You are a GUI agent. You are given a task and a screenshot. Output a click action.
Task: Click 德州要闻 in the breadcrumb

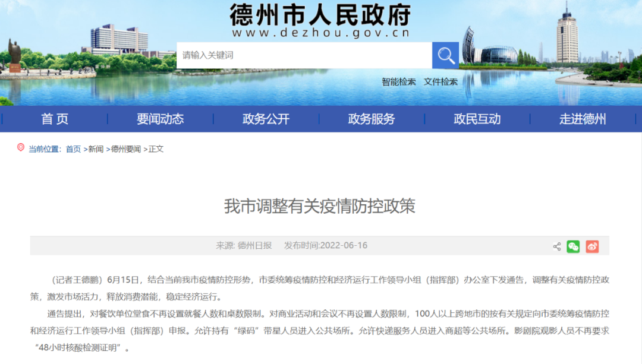click(126, 148)
